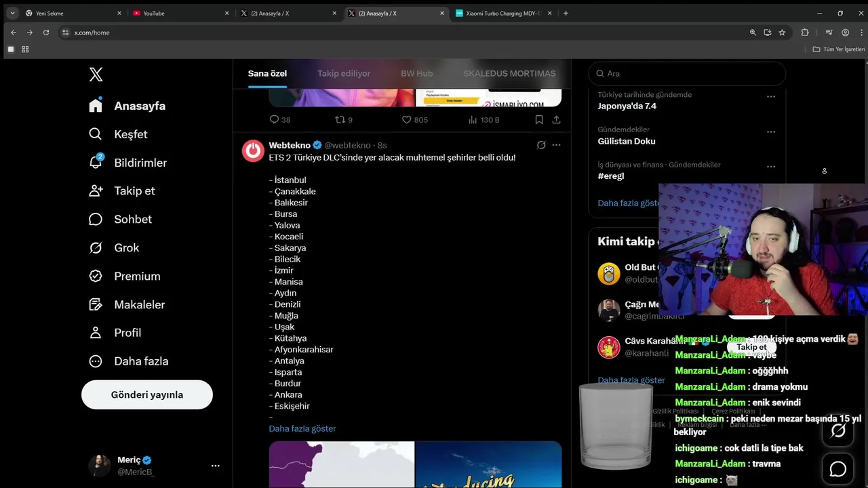Switch to YouTube browser tab
Screen dimensions: 868x488
180,13
